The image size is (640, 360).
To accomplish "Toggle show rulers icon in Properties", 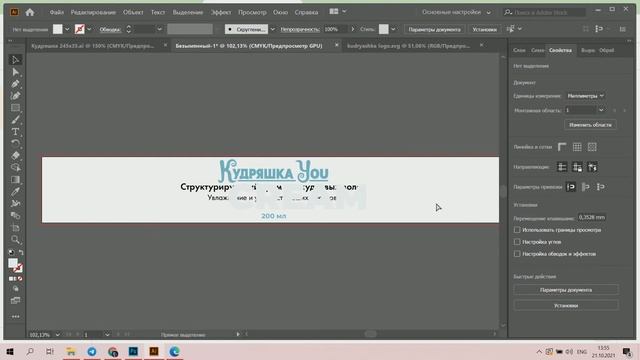I will [562, 147].
